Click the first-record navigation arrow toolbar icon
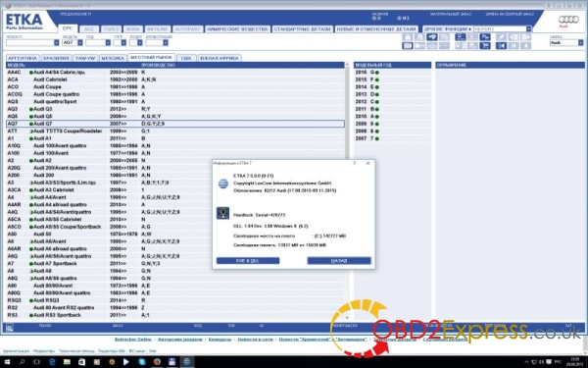 point(501,46)
